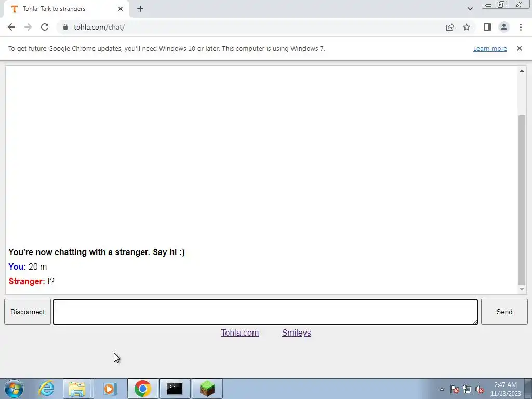This screenshot has height=399, width=532.
Task: Show hidden system tray icons
Action: tap(442, 389)
